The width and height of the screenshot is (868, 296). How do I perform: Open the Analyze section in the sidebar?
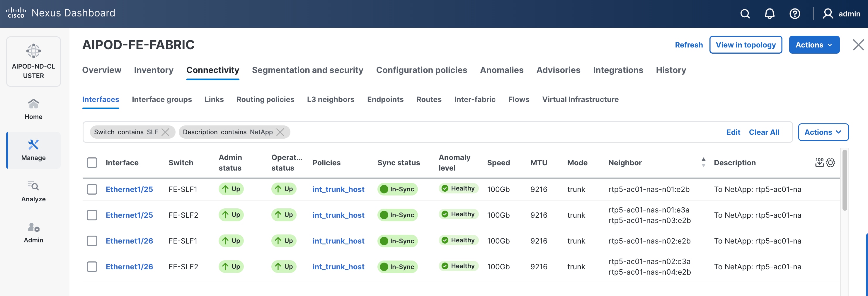(x=33, y=187)
